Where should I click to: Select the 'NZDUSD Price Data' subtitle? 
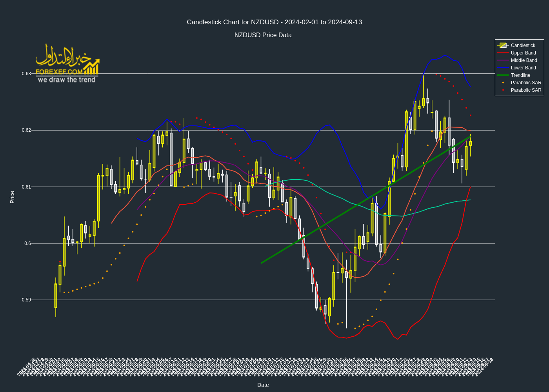pos(263,35)
